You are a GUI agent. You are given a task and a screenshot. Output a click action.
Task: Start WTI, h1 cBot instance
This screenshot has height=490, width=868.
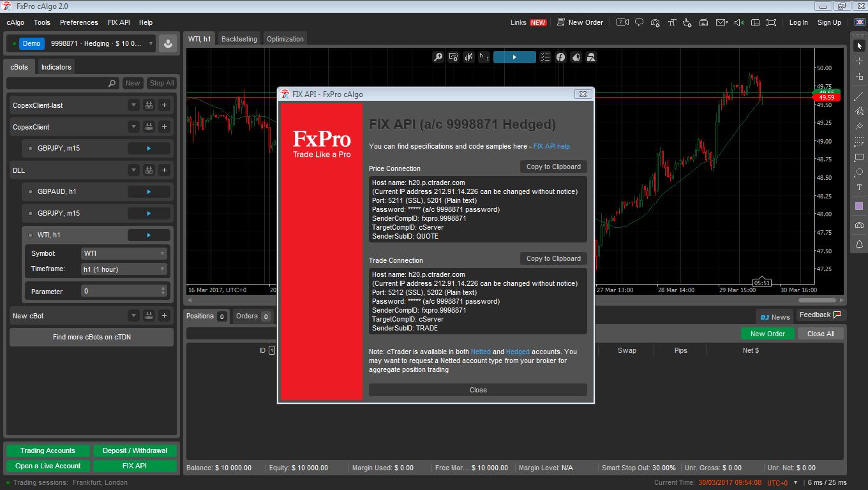[x=149, y=235]
